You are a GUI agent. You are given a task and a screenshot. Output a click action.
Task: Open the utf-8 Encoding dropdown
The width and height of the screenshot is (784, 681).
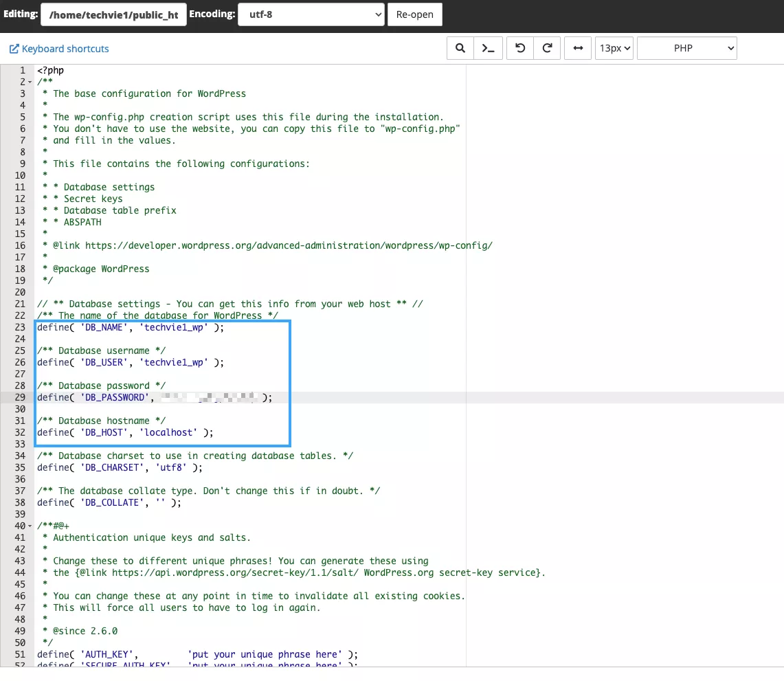(x=311, y=14)
